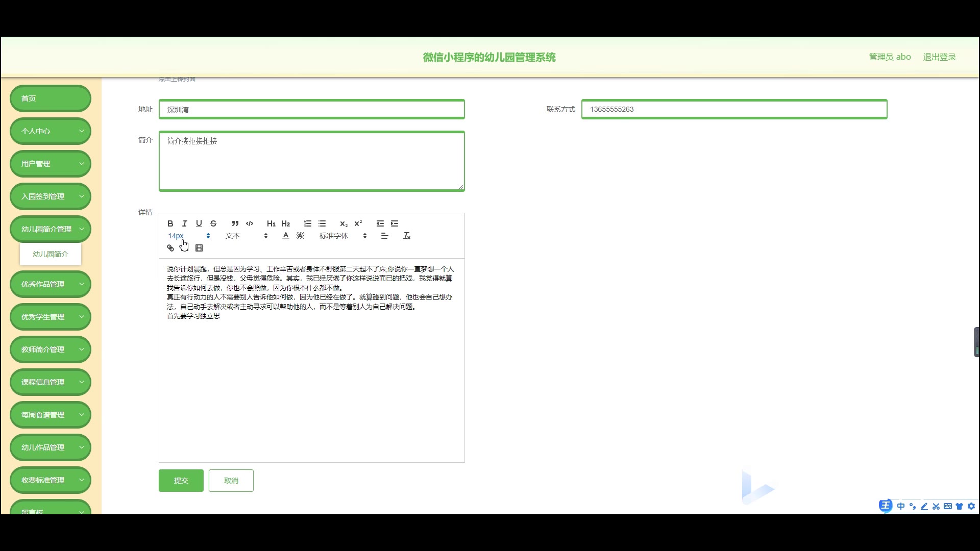Apply the H1 heading format
Image resolution: width=980 pixels, height=551 pixels.
tap(271, 223)
